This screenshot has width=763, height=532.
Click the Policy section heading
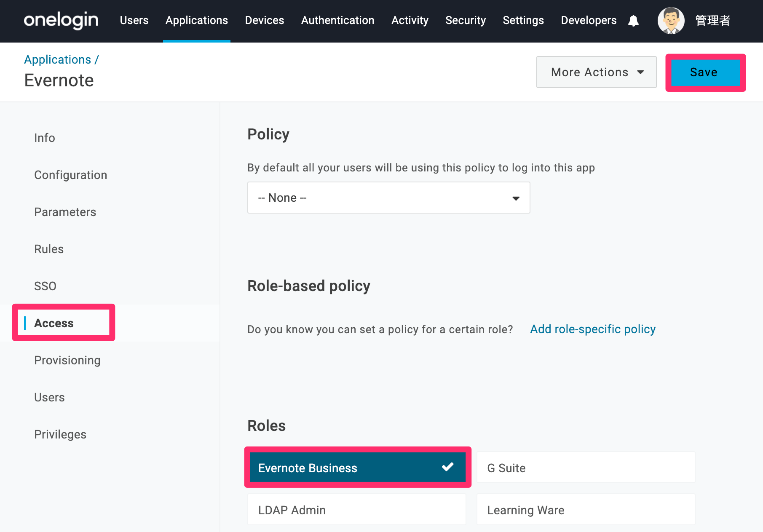[x=268, y=134]
